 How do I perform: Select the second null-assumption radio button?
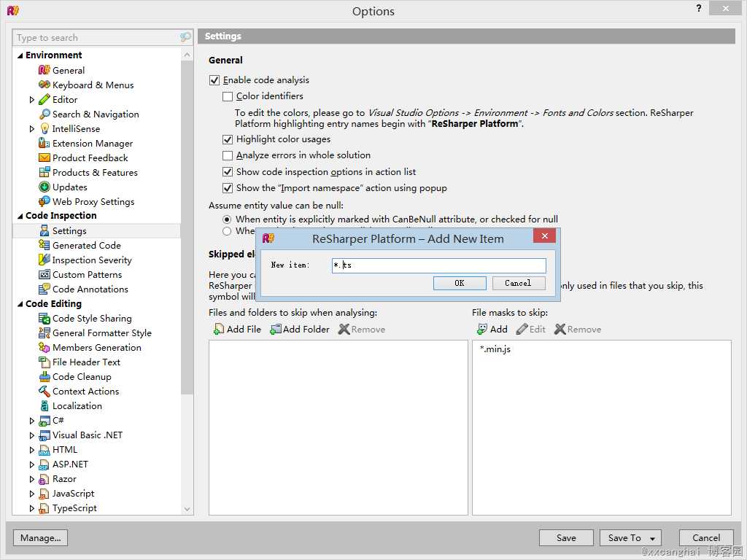(x=227, y=231)
